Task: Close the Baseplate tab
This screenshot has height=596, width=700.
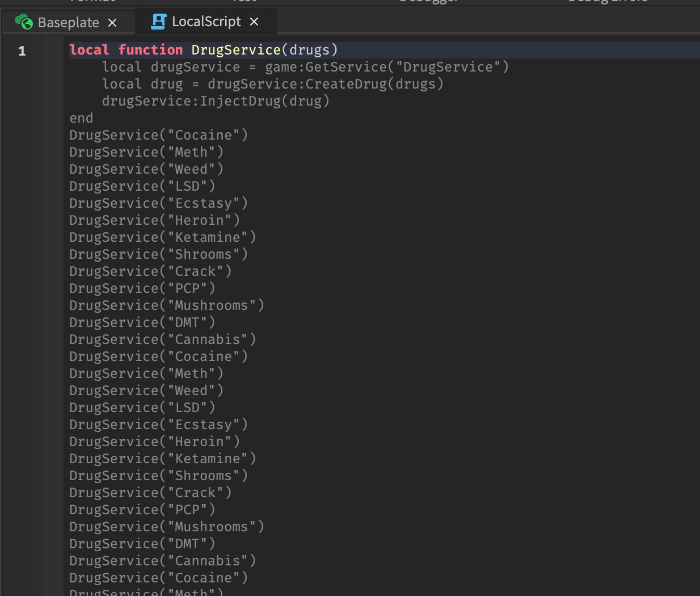Action: coord(112,23)
